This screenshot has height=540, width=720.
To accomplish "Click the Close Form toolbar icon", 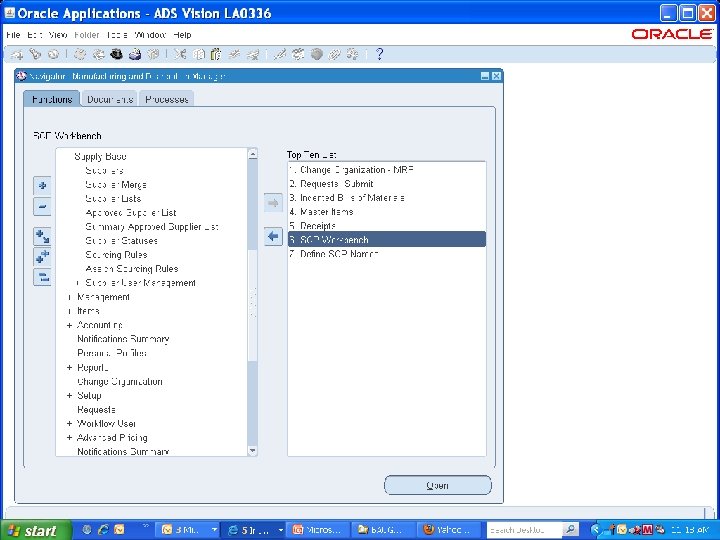I will click(x=153, y=55).
